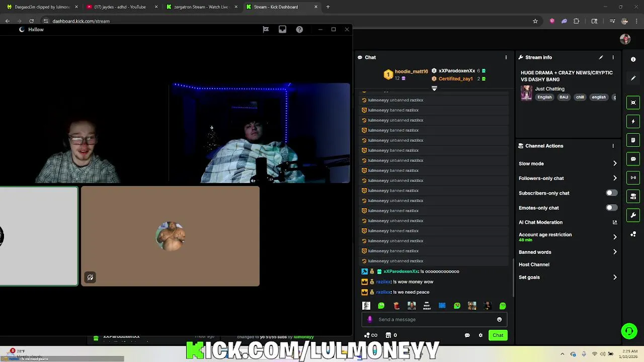Click the chill stream tag
The image size is (644, 362).
[580, 98]
